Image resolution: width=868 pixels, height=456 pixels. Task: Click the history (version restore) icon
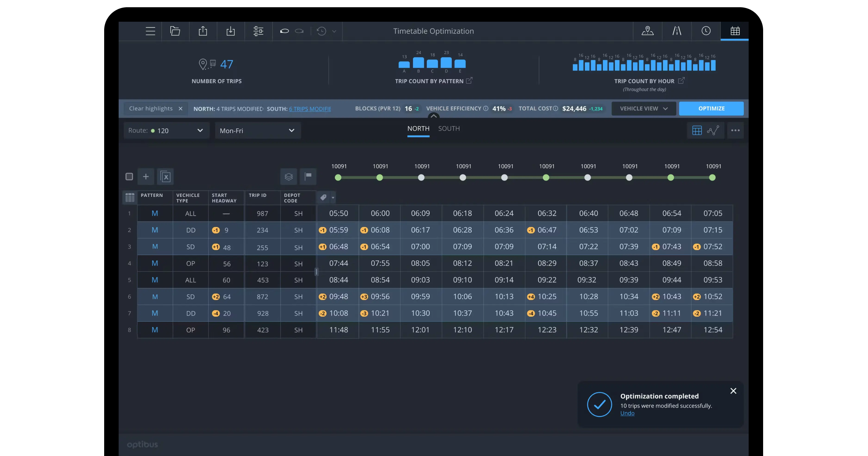pyautogui.click(x=321, y=31)
